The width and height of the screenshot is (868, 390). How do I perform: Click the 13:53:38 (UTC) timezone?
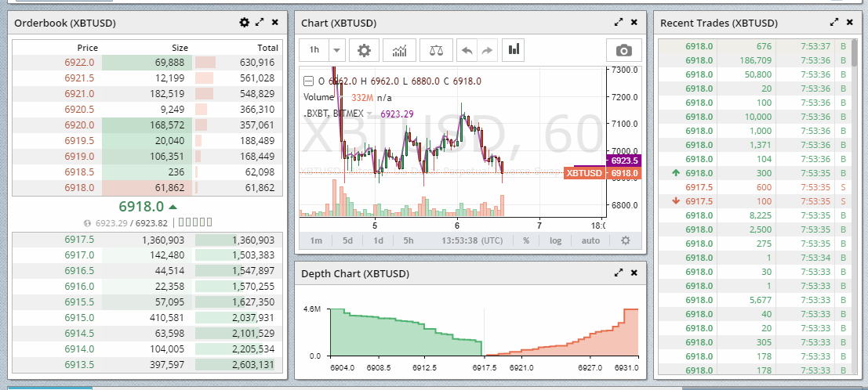[473, 240]
